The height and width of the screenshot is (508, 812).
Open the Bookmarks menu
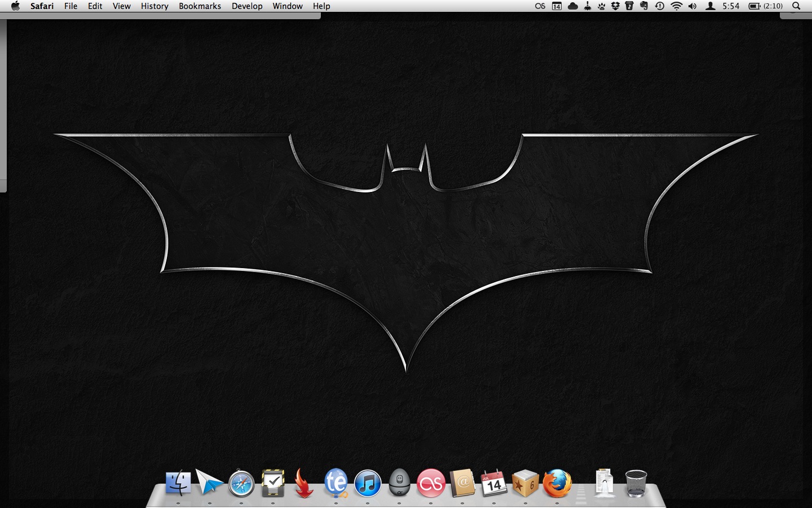coord(200,6)
